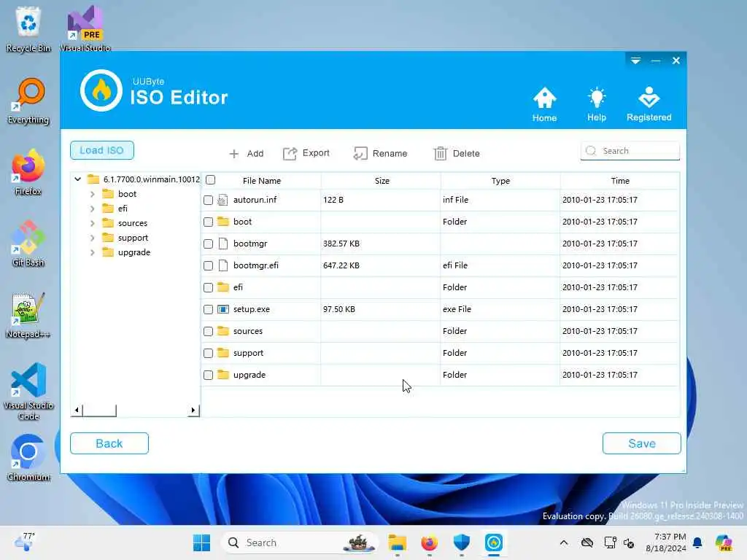Save the ISO with the Save button
The height and width of the screenshot is (560, 747).
point(642,443)
